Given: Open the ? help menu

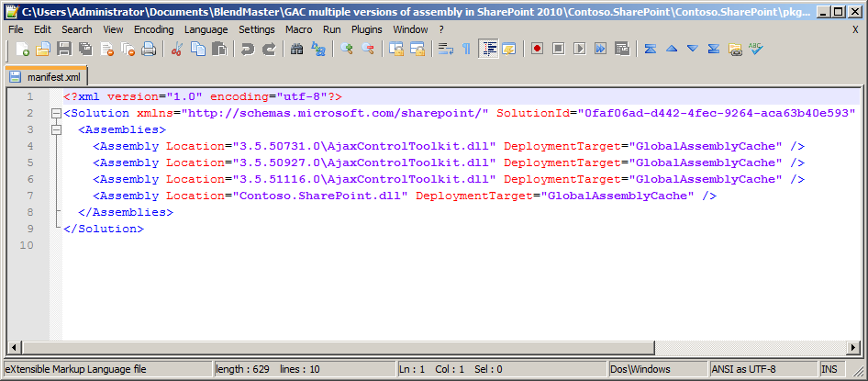Looking at the screenshot, I should click(x=441, y=29).
